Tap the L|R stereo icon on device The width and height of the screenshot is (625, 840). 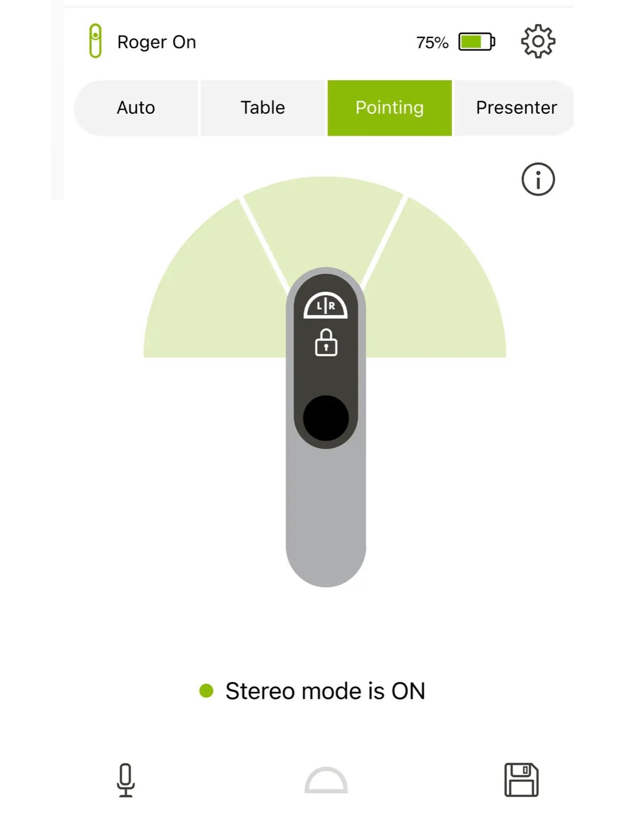point(326,306)
